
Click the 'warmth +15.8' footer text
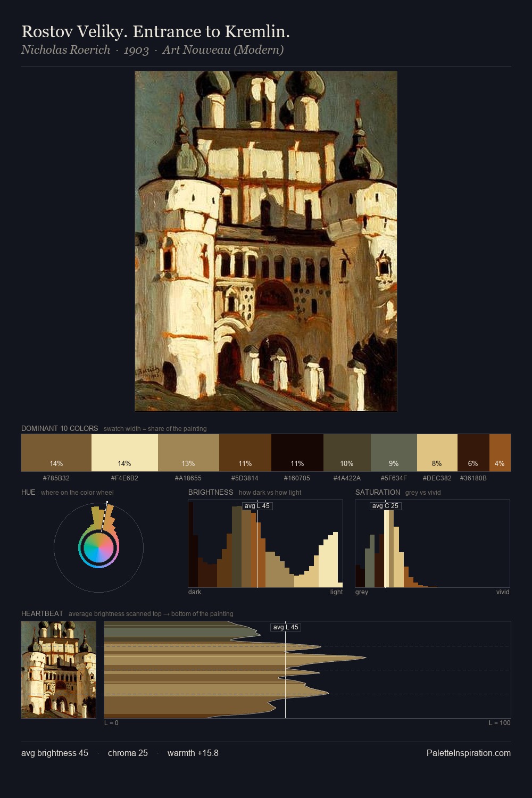coord(193,753)
